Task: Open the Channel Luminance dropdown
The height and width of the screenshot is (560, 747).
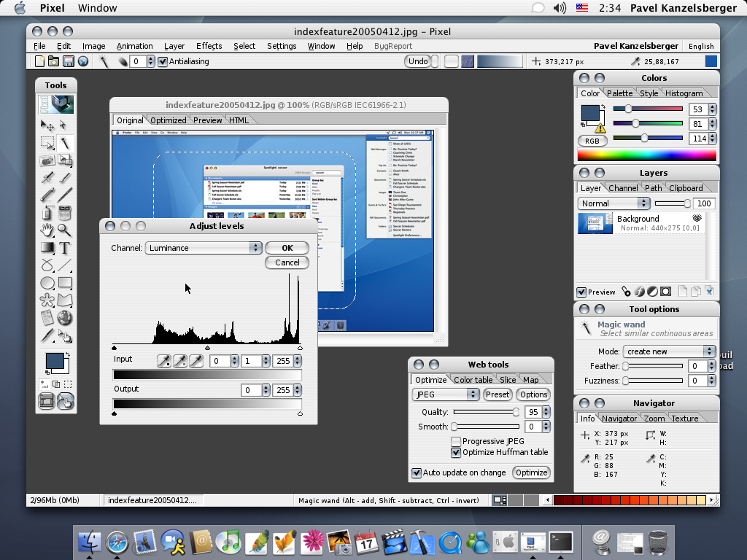Action: 204,248
